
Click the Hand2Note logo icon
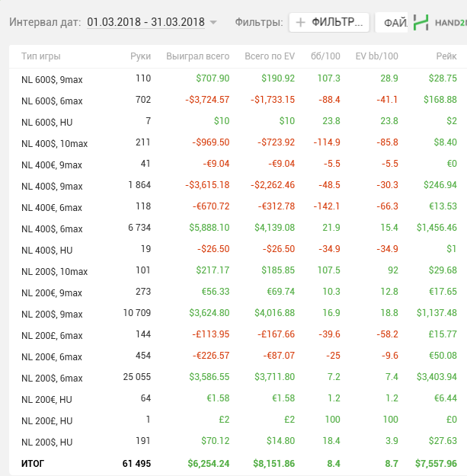(421, 23)
